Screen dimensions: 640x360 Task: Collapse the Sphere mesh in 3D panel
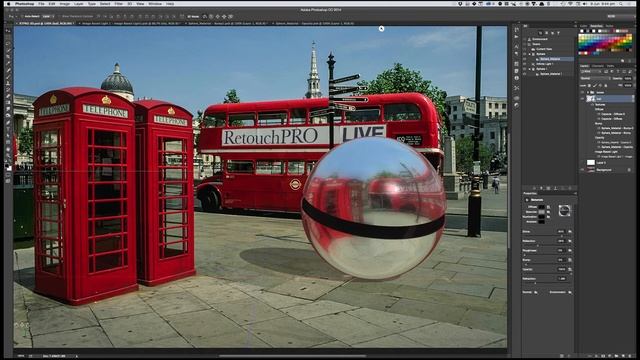pyautogui.click(x=530, y=54)
